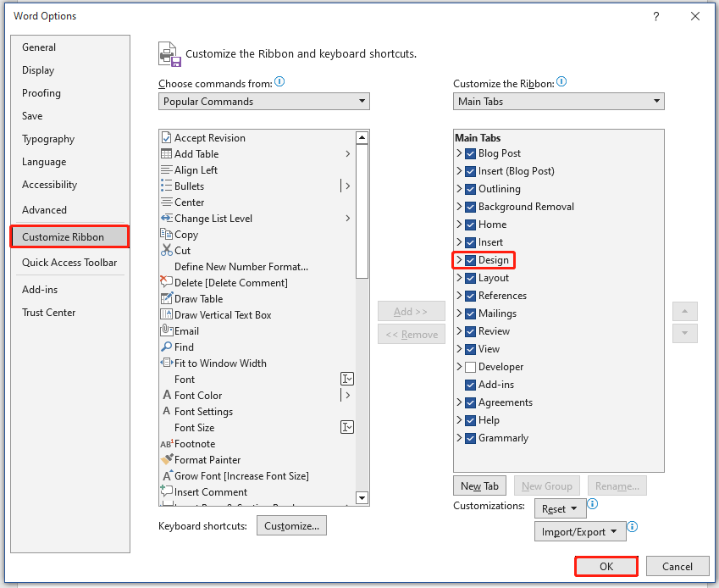The image size is (719, 588).
Task: Click the New Tab button
Action: tap(479, 485)
